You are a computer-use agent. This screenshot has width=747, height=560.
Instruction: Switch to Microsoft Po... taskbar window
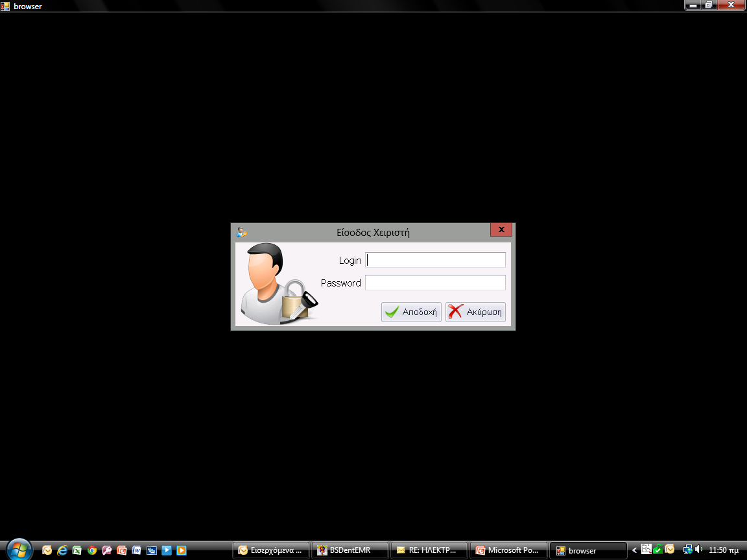508,550
